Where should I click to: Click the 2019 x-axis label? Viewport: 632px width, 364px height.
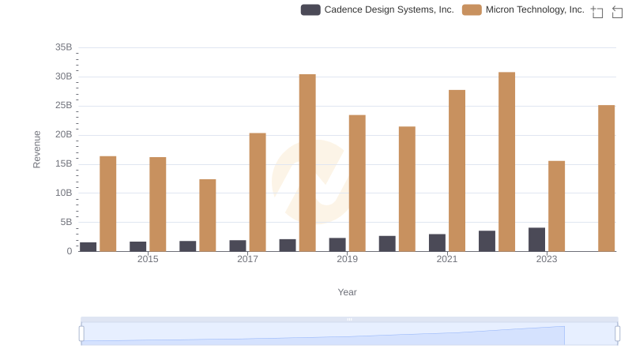point(347,259)
